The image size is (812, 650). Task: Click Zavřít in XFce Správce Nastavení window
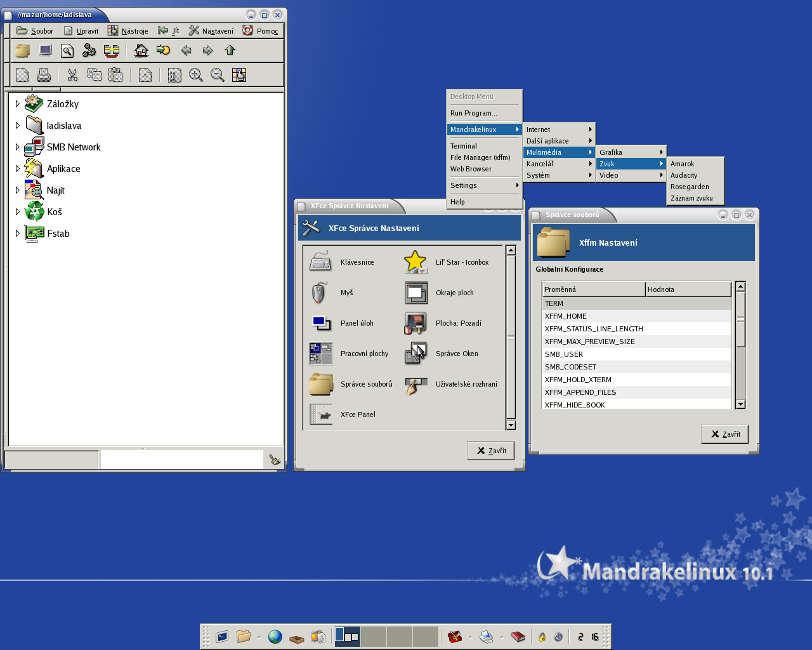(491, 451)
